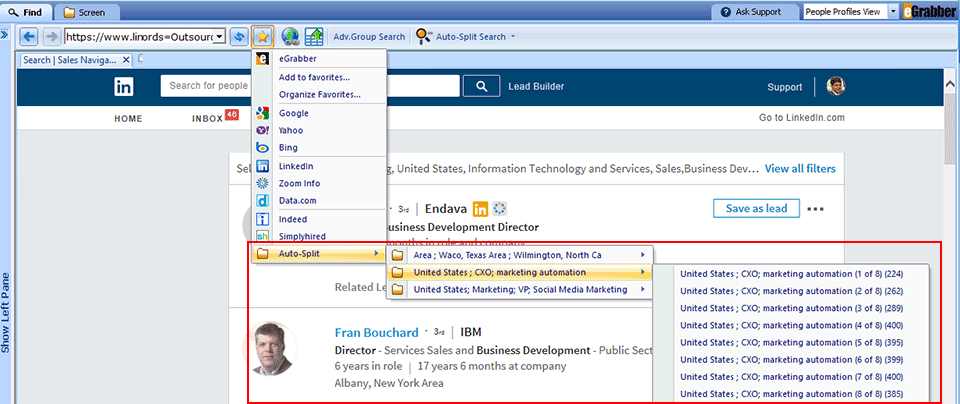Viewport: 960px width, 404px height.
Task: Refresh the page with the reload icon
Action: pyautogui.click(x=239, y=37)
